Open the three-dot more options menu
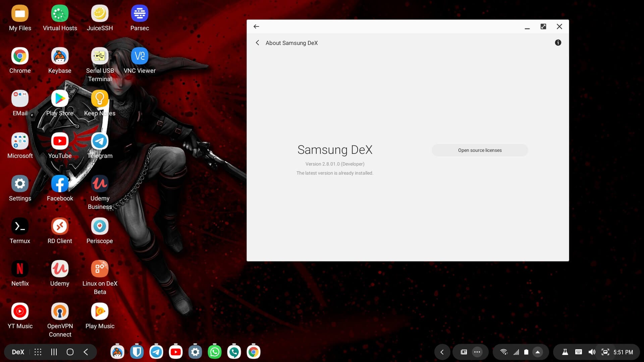 (x=477, y=352)
